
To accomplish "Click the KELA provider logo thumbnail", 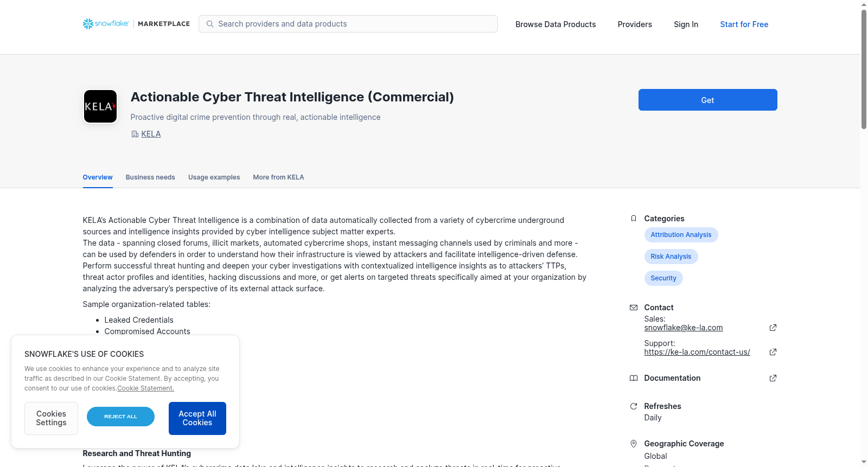I will point(100,106).
